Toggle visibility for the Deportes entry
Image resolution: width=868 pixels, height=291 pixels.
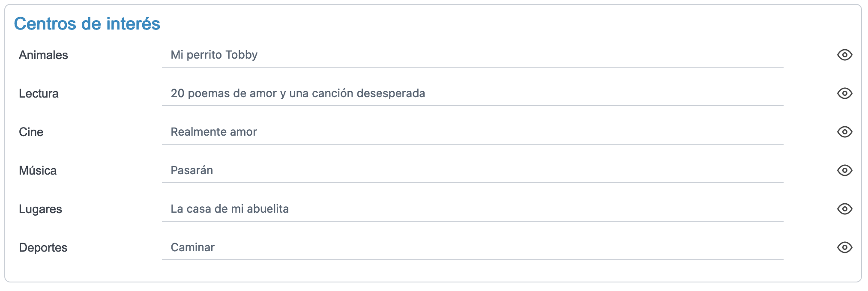tap(844, 247)
